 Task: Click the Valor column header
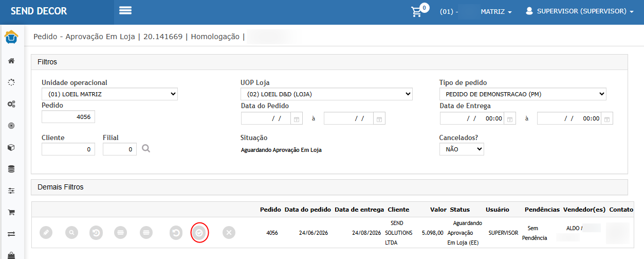438,210
